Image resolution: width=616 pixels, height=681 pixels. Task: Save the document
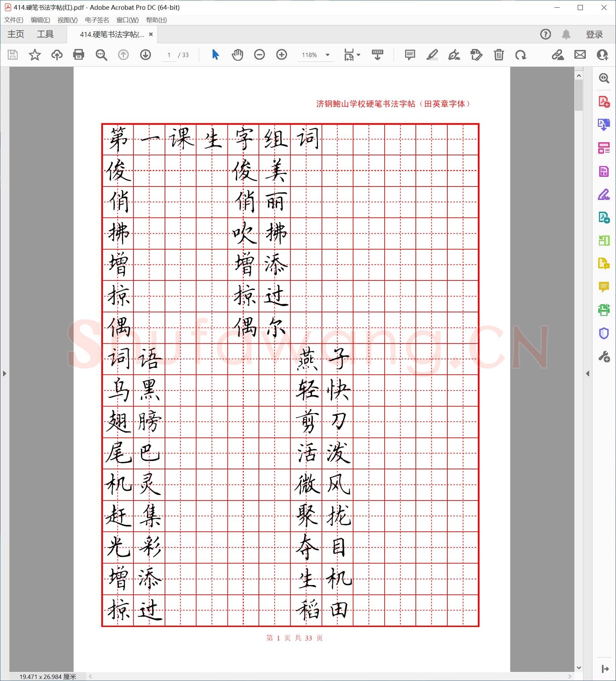pos(12,55)
